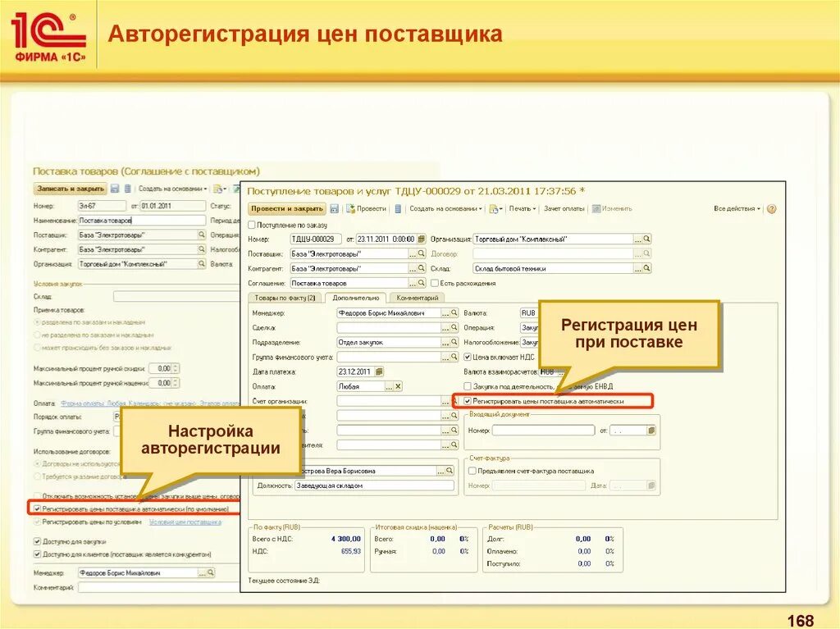Click search icon of the 'Склад' field 'Склад бытовой техники'

coord(647,268)
